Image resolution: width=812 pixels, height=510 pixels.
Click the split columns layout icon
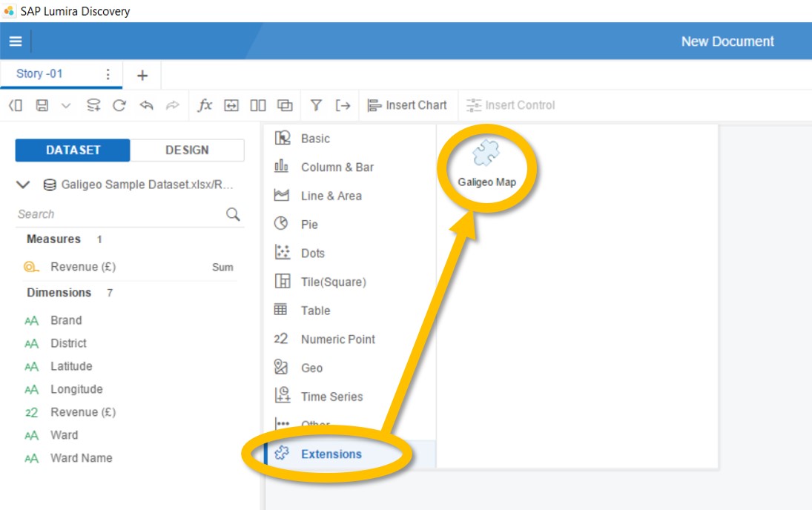coord(258,105)
